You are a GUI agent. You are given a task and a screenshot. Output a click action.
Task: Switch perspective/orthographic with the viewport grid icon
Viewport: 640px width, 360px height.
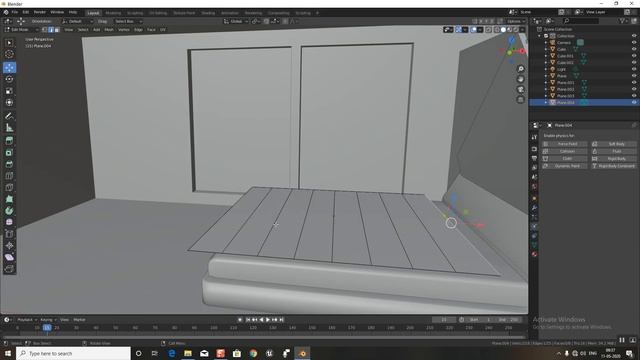[520, 100]
